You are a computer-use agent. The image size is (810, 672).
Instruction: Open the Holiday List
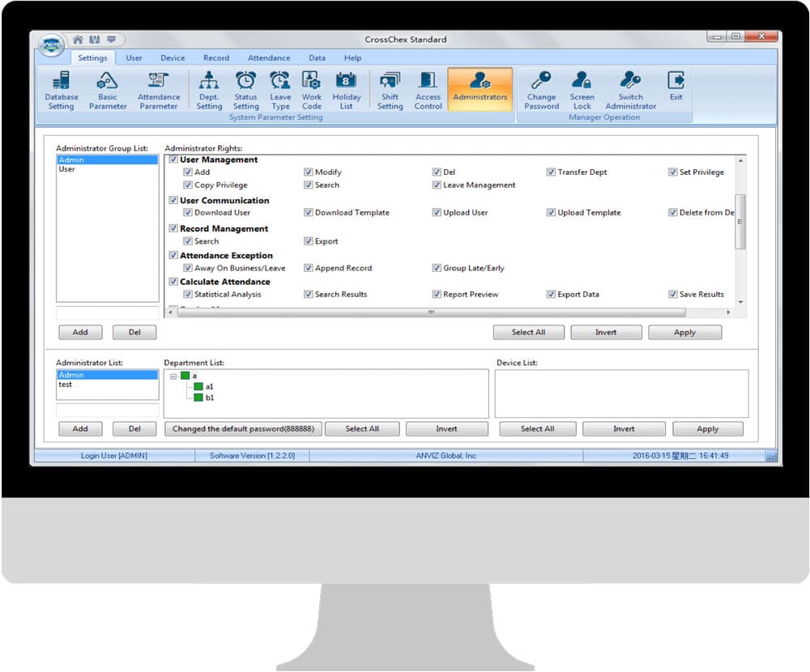(x=346, y=91)
